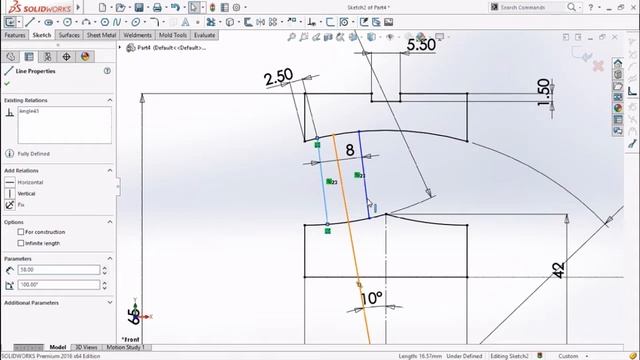Select the Circle sketch tool
The width and height of the screenshot is (640, 360).
coord(67,22)
